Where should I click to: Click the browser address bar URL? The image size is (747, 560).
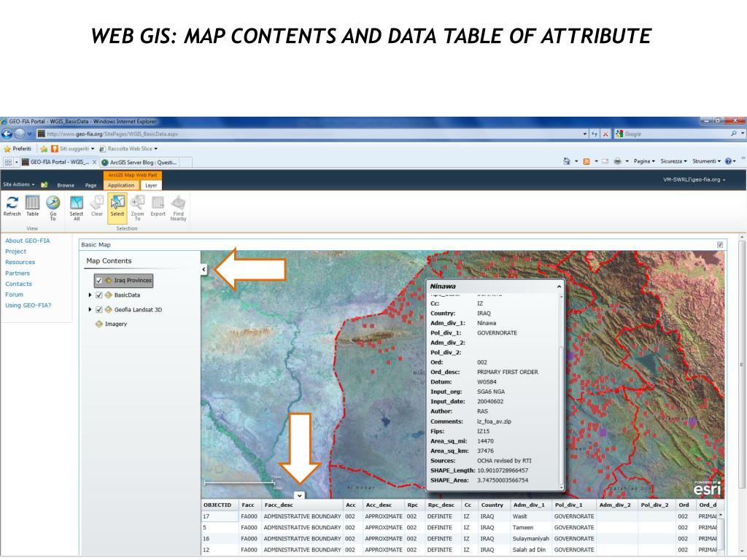(x=112, y=134)
